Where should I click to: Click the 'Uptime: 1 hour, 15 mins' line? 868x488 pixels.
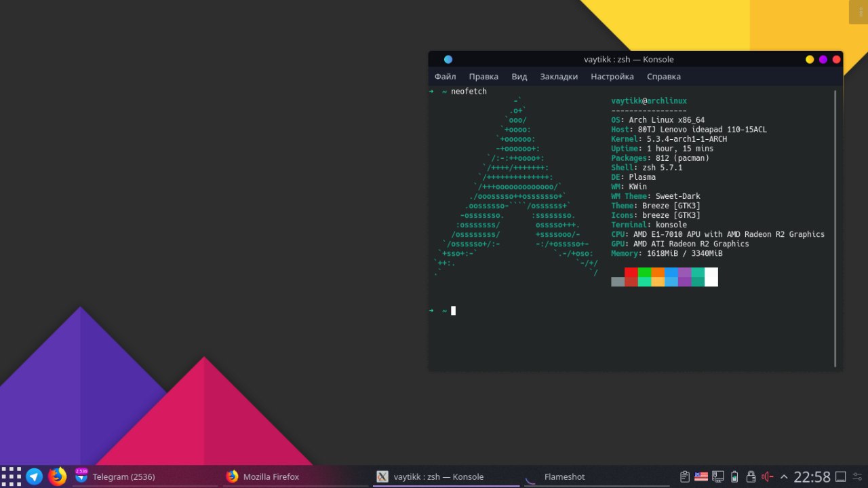663,149
